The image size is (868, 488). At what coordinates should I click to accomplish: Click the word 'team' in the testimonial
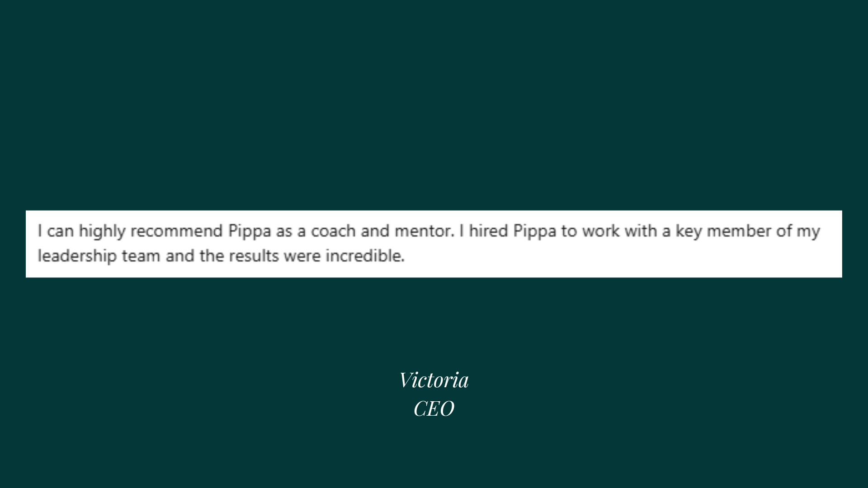coord(141,256)
